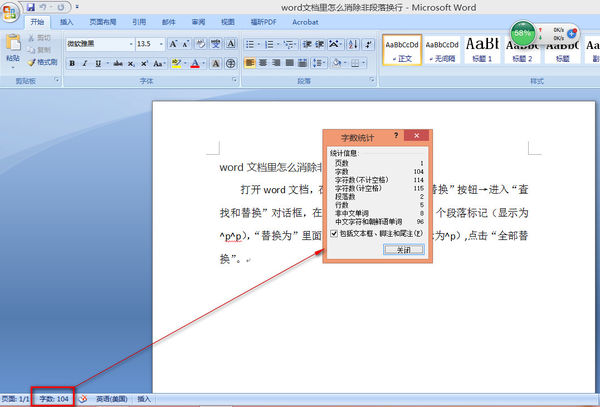Image resolution: width=600 pixels, height=407 pixels.
Task: Open the Acrobat tab
Action: (x=305, y=22)
